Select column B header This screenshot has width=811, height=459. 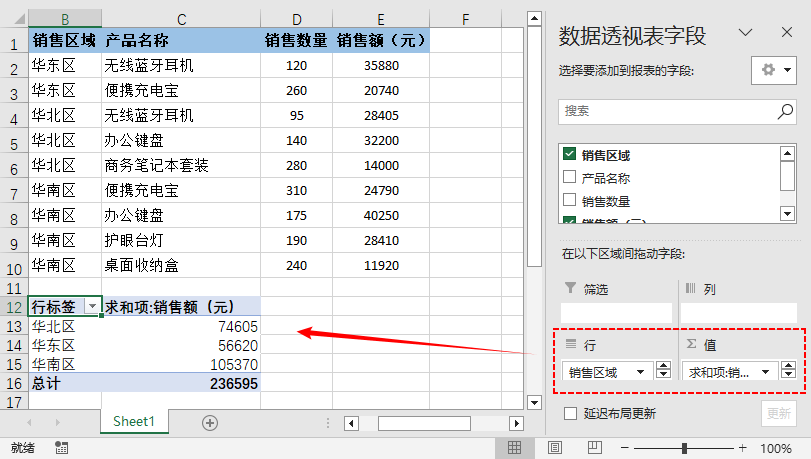coord(65,19)
